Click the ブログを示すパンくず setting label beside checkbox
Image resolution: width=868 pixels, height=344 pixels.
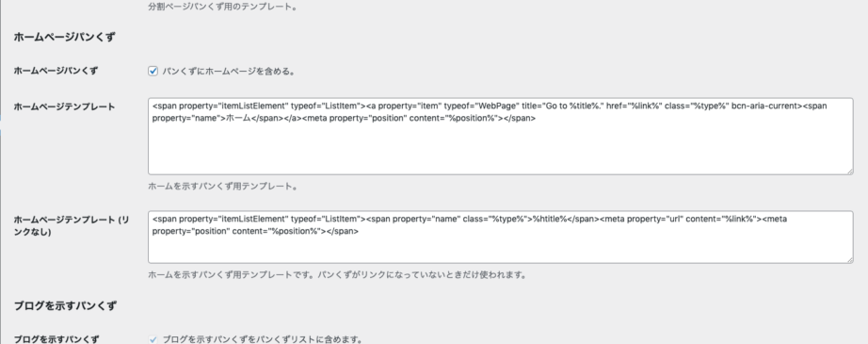pos(56,338)
